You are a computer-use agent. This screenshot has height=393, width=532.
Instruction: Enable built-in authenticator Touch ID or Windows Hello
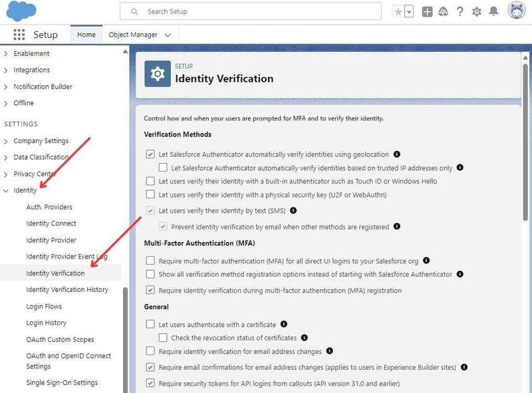(150, 182)
